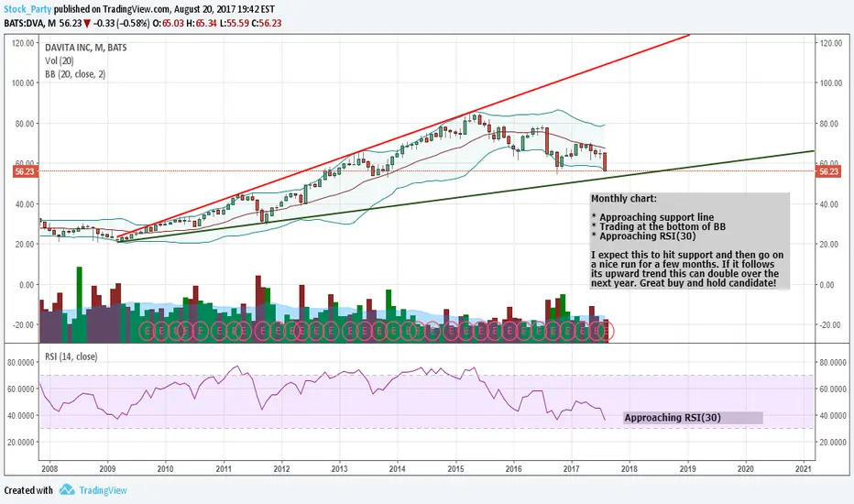Click the 2012 year label on time axis
854x504 pixels.
[x=281, y=468]
